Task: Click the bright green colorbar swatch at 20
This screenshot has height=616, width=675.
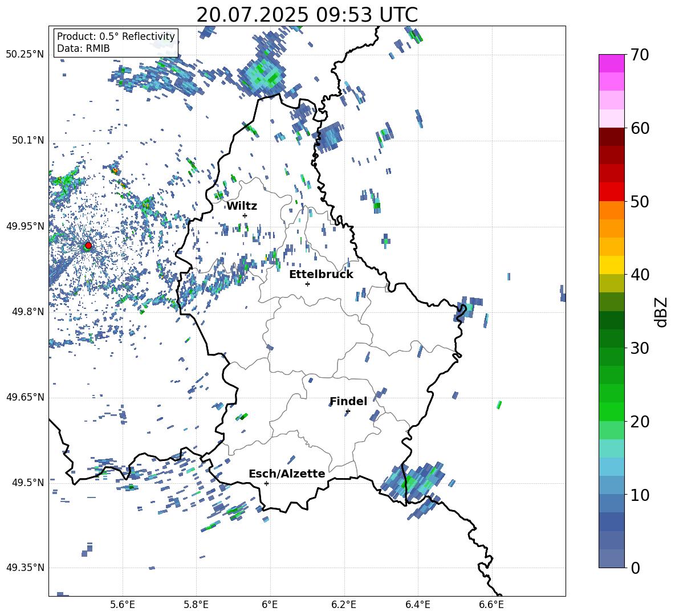Action: [611, 411]
